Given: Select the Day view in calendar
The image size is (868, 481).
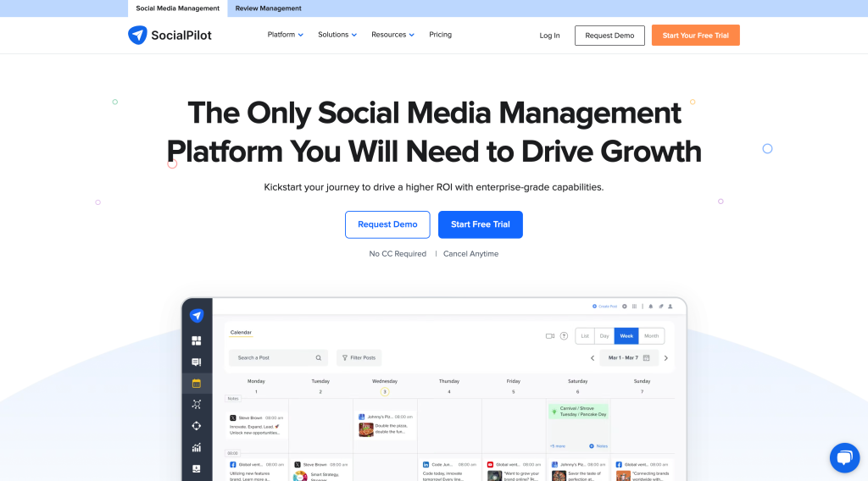Looking at the screenshot, I should pyautogui.click(x=604, y=336).
